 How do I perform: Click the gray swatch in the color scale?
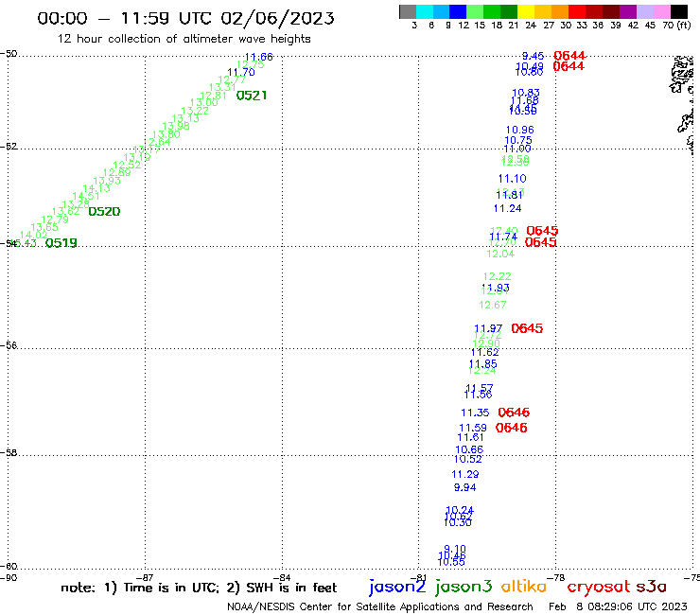tap(408, 11)
